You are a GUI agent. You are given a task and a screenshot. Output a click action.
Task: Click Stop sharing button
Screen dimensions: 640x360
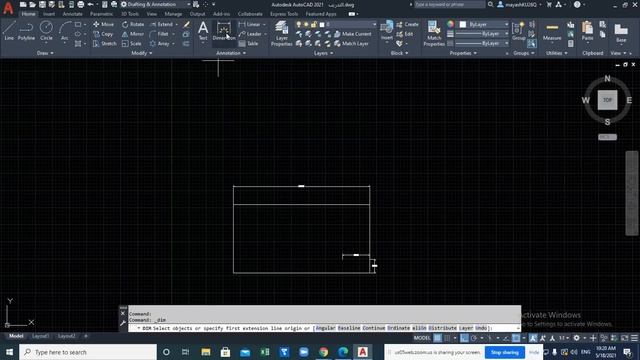[504, 352]
